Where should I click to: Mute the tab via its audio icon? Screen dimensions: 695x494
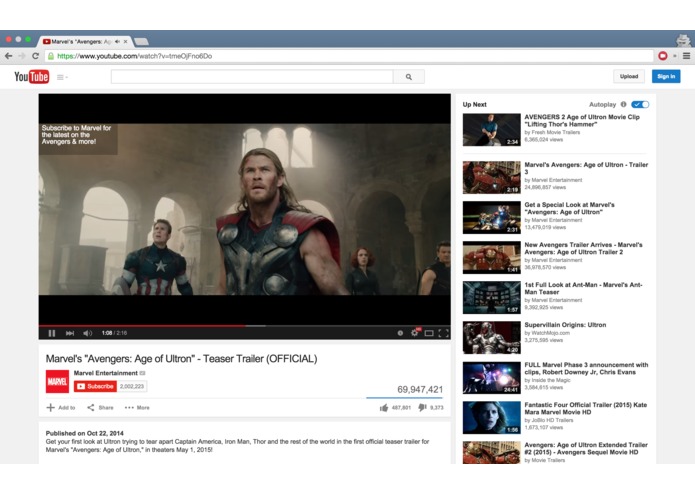tap(117, 42)
